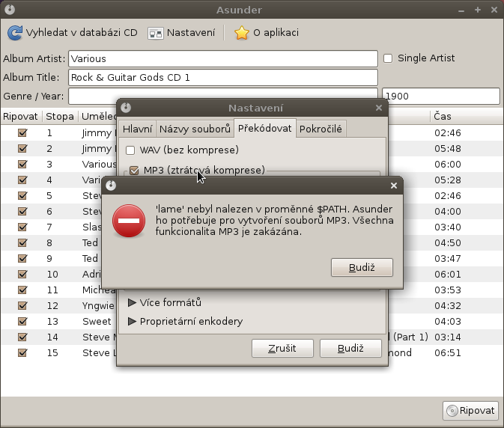Click the lame error message text
Screen dimensions: 504x428
pos(275,220)
